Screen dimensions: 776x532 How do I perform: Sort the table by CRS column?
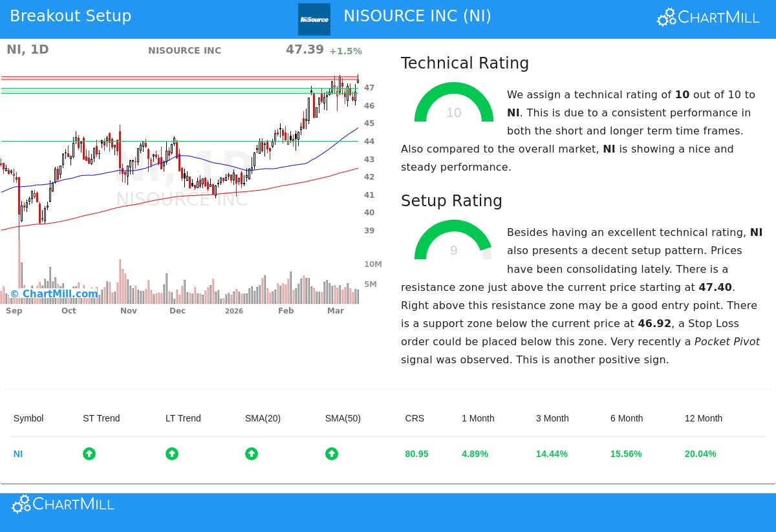[x=415, y=418]
